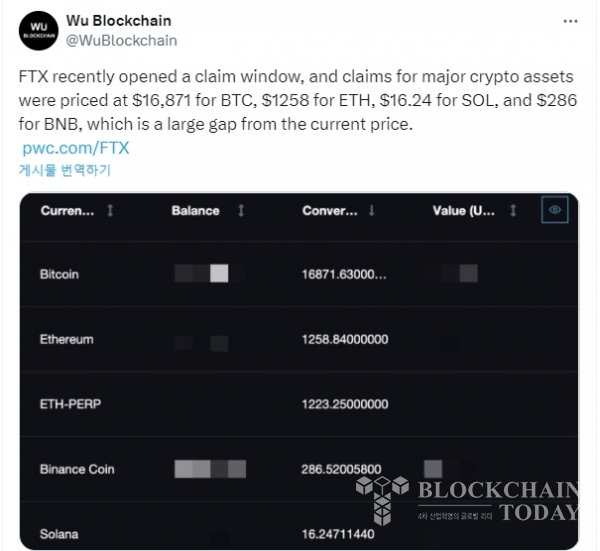Viewport: 600px width, 551px height.
Task: Translate the post via 게시물 번역하기
Action: 65,170
